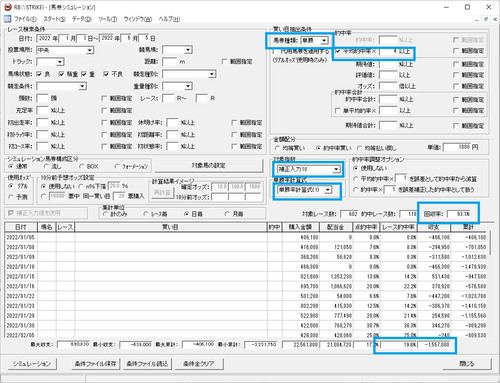The image size is (500, 383).
Task: Click the RB☆STRIKE logo in the title bar
Action: coord(8,7)
